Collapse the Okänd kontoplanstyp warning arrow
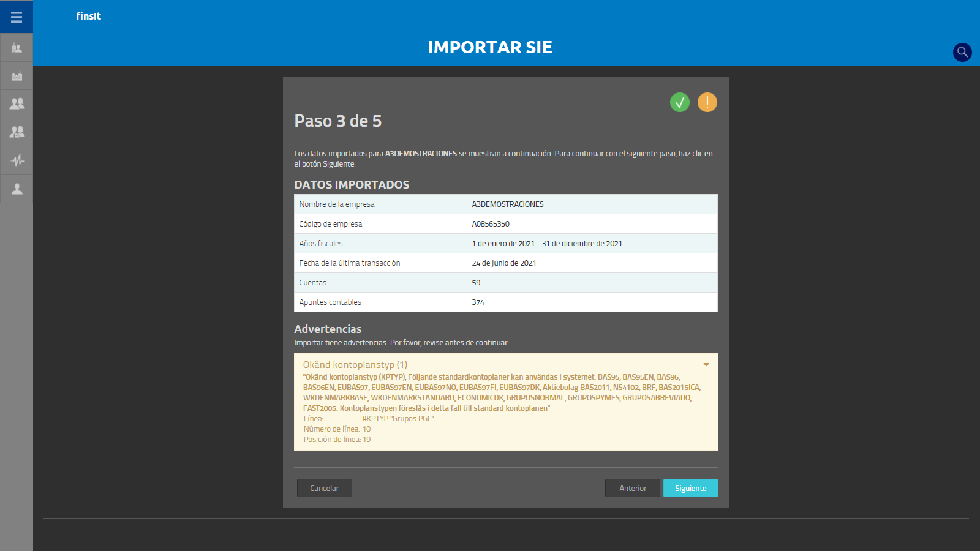 (x=706, y=365)
